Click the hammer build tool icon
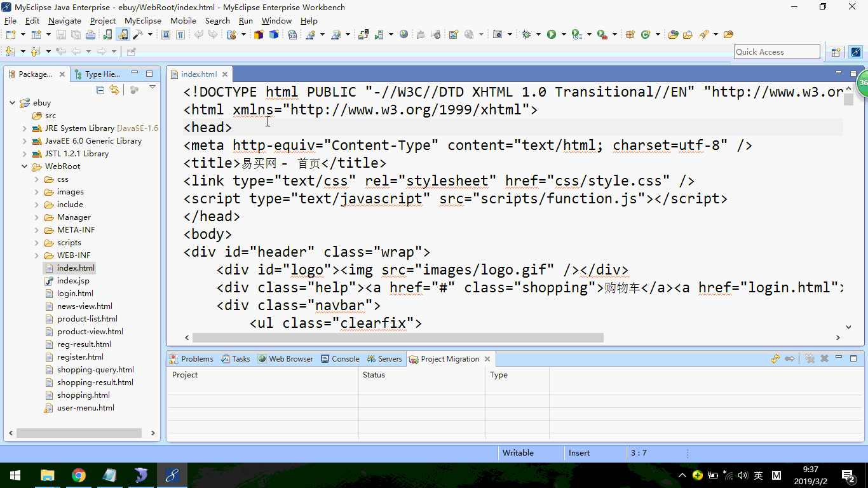 click(138, 34)
